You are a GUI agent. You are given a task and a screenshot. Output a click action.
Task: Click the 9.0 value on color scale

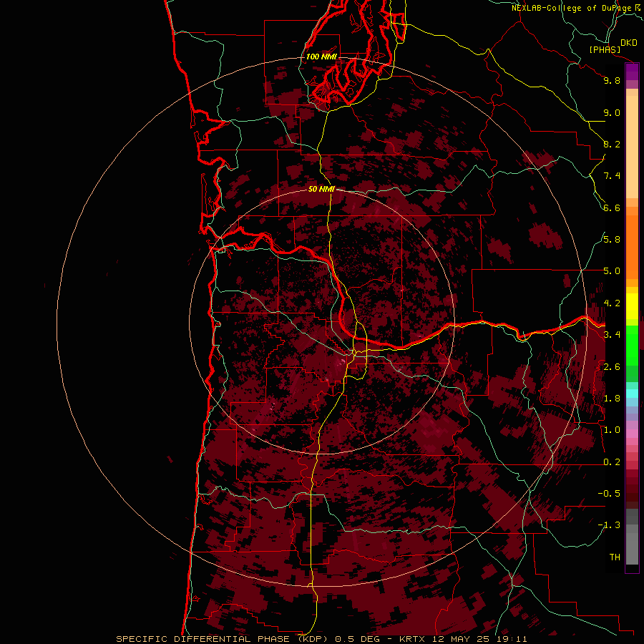612,112
